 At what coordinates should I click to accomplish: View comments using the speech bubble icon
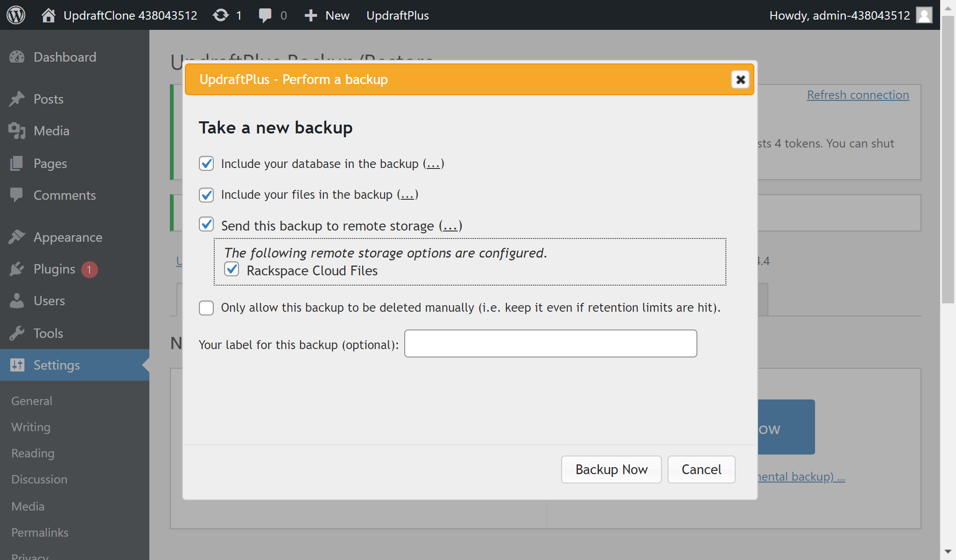tap(265, 15)
